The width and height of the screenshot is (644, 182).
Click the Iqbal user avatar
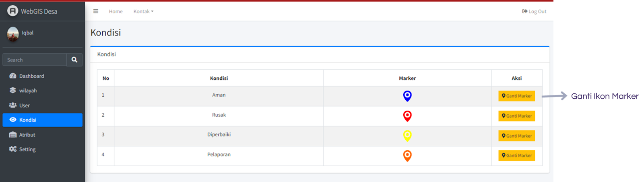tap(13, 34)
